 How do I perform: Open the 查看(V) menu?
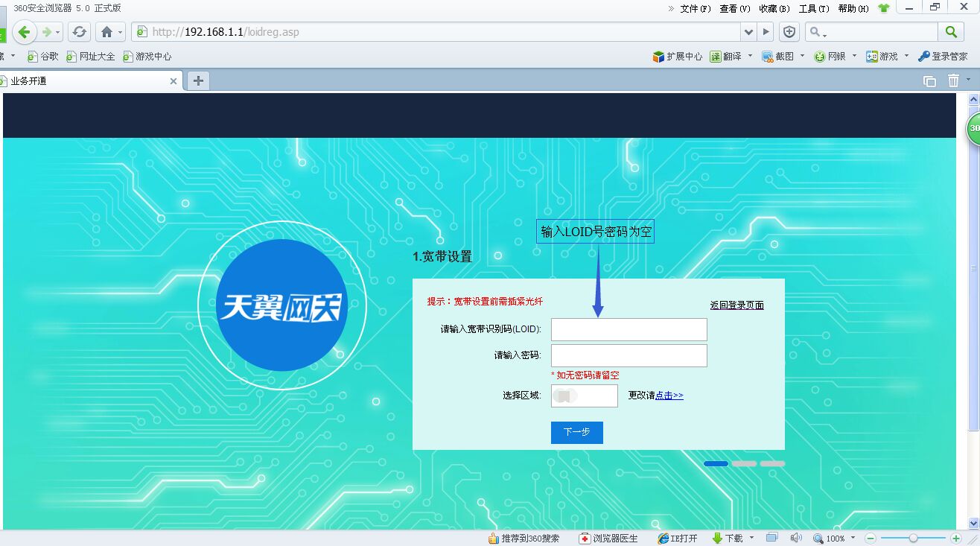coord(734,8)
